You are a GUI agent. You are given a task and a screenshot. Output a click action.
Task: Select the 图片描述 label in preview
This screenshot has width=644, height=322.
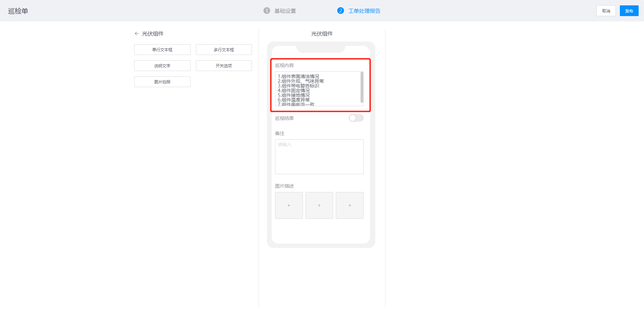(x=284, y=186)
